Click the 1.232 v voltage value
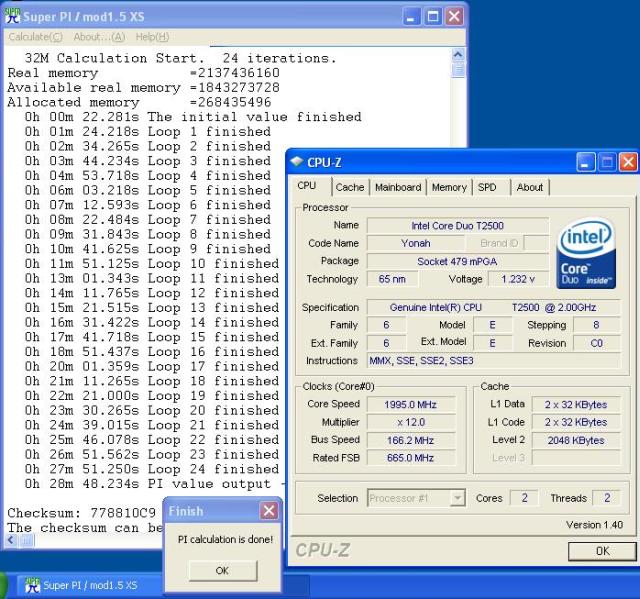The width and height of the screenshot is (640, 599). pos(518,279)
